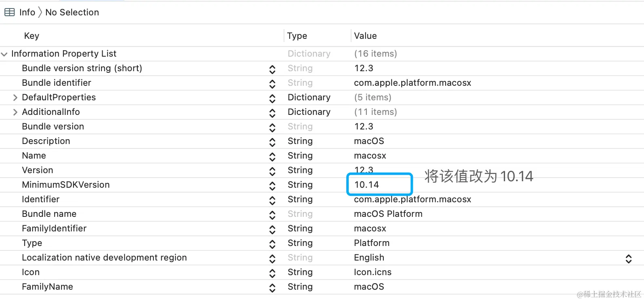Click the Platform value of Type row
This screenshot has height=301, width=644.
(x=372, y=243)
